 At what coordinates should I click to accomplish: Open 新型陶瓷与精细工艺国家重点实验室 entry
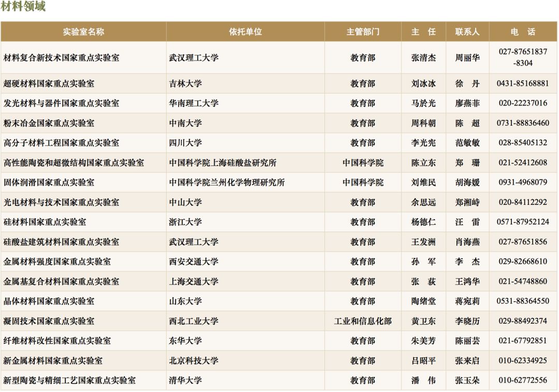[70, 380]
